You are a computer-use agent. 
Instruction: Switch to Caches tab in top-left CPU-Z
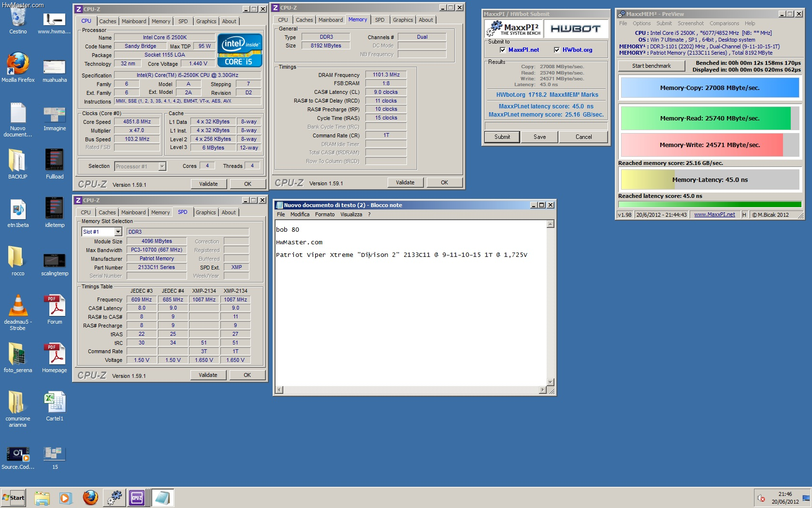pyautogui.click(x=107, y=21)
